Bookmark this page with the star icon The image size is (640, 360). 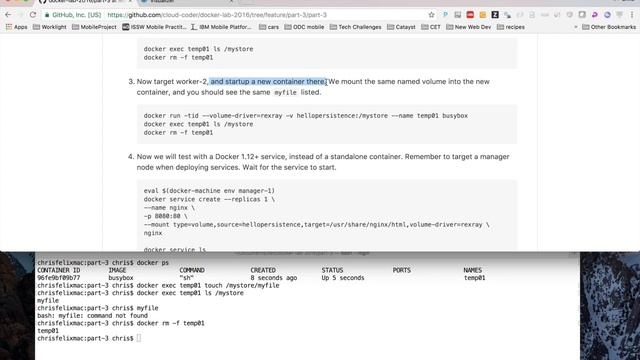click(x=431, y=15)
